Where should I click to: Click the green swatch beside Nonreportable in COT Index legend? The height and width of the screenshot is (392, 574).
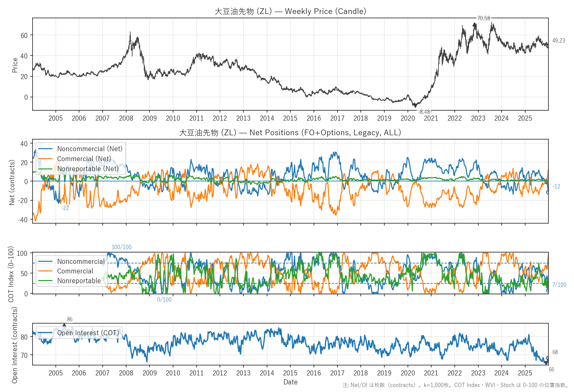coord(46,281)
